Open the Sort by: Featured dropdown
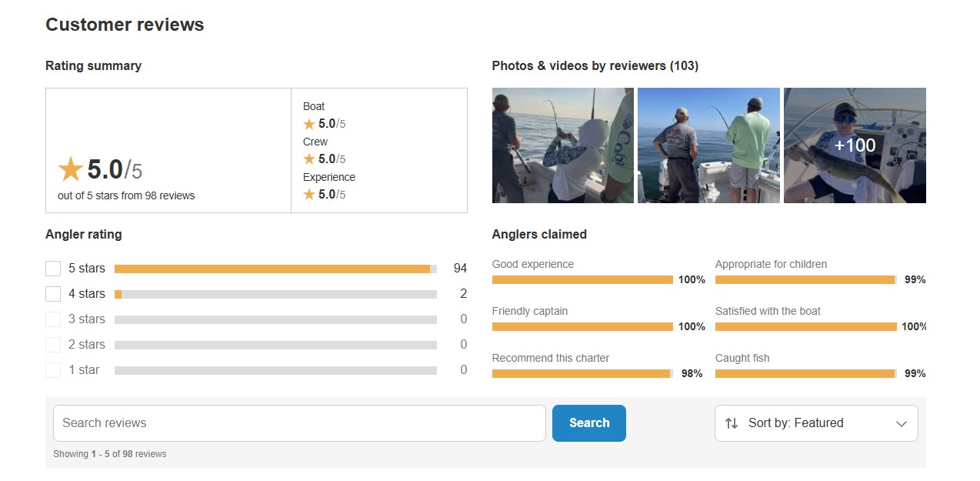Image resolution: width=980 pixels, height=481 pixels. pos(815,423)
